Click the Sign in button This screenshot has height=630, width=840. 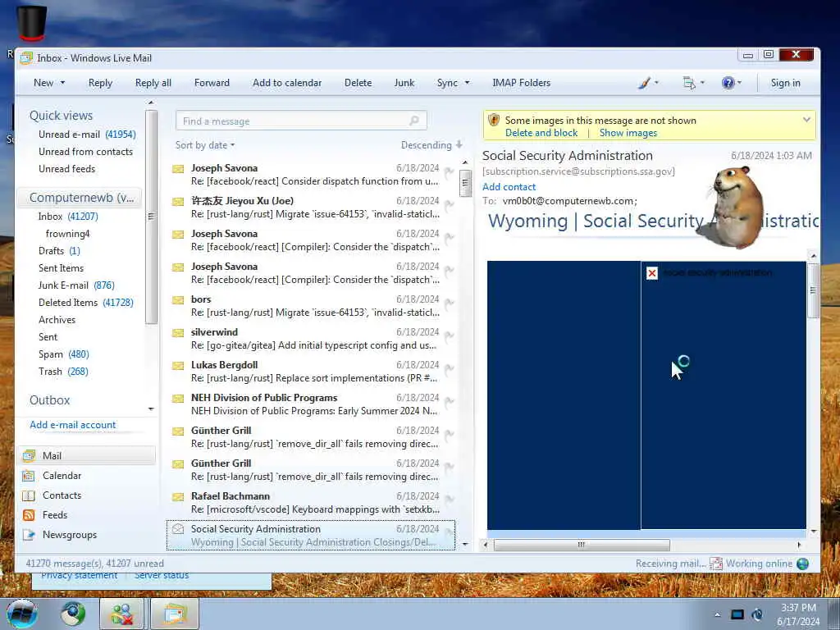[785, 83]
